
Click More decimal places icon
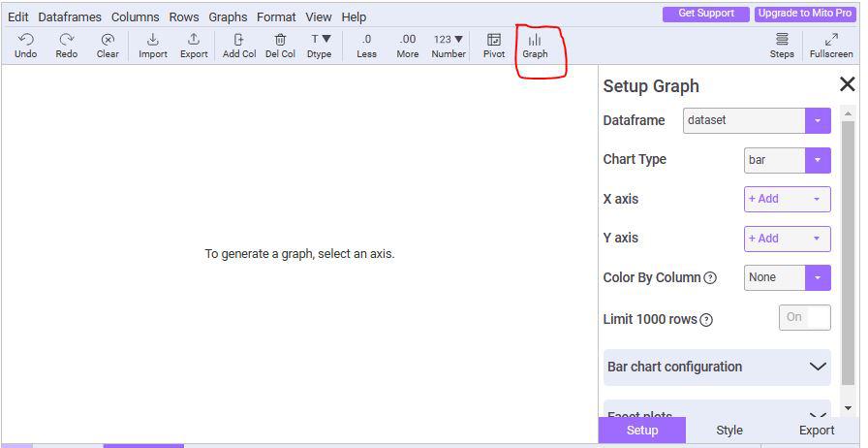(x=408, y=40)
